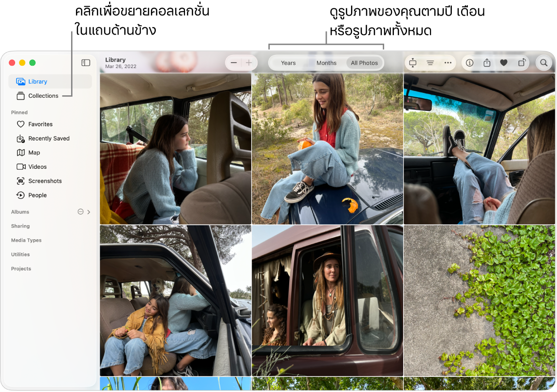Open Favorites in the Pinned section
This screenshot has height=392, width=557.
click(40, 125)
